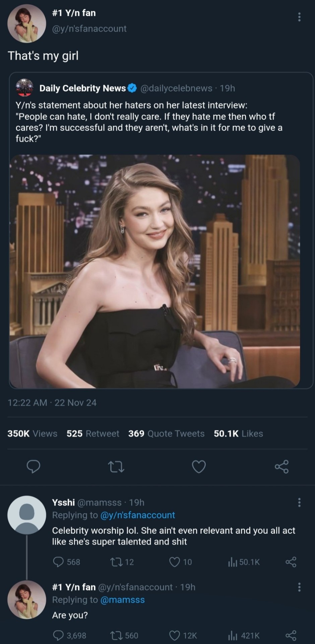315x644 pixels.
Task: Open "Are you?" reply's three-dot menu
Action: [299, 587]
